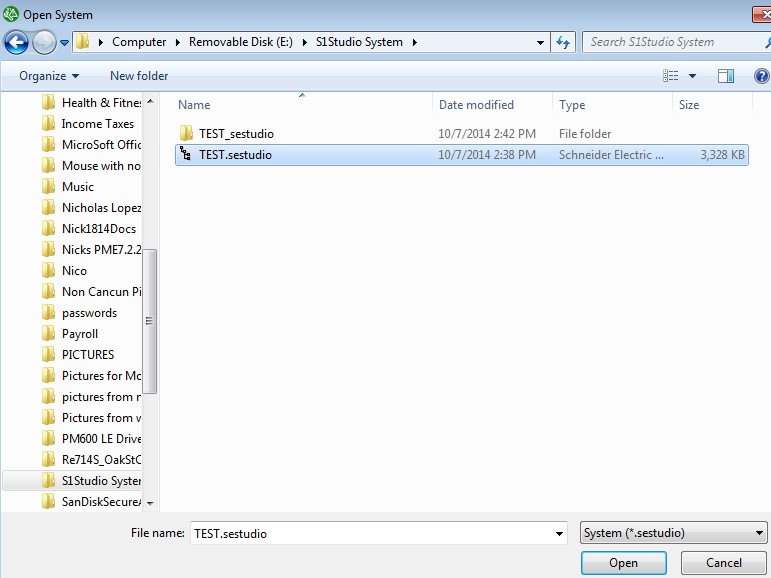Screen dimensions: 771x578
Task: Click the Open button
Action: [x=623, y=563]
